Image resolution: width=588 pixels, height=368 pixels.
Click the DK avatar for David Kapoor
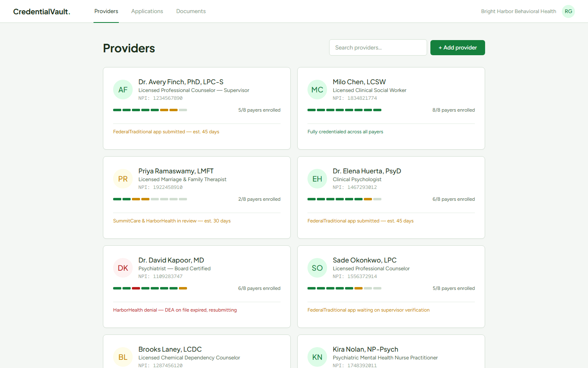click(x=123, y=268)
